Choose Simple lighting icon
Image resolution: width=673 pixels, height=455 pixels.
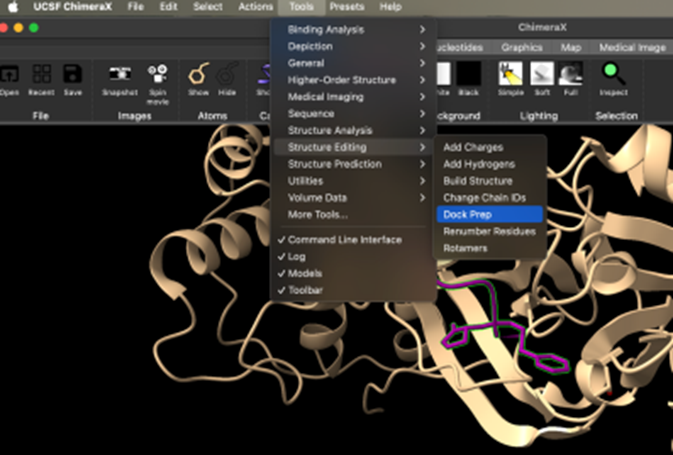(x=510, y=73)
